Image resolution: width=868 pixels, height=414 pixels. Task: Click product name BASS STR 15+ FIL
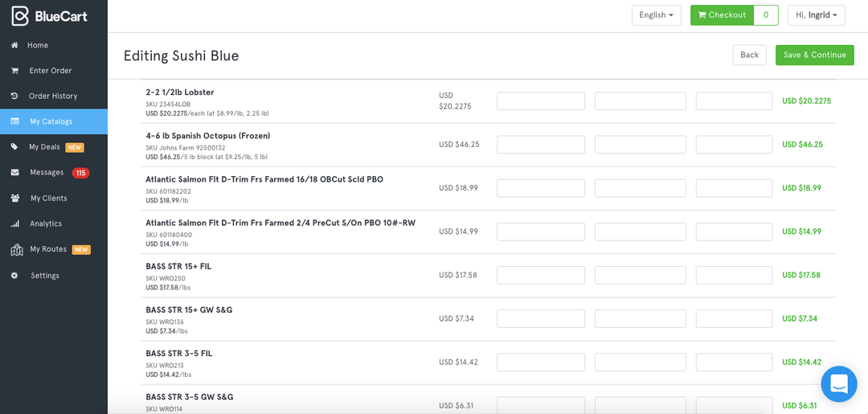tap(178, 266)
